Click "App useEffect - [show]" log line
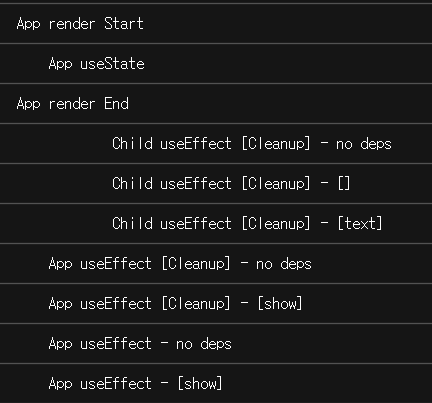The width and height of the screenshot is (432, 403). [216, 384]
